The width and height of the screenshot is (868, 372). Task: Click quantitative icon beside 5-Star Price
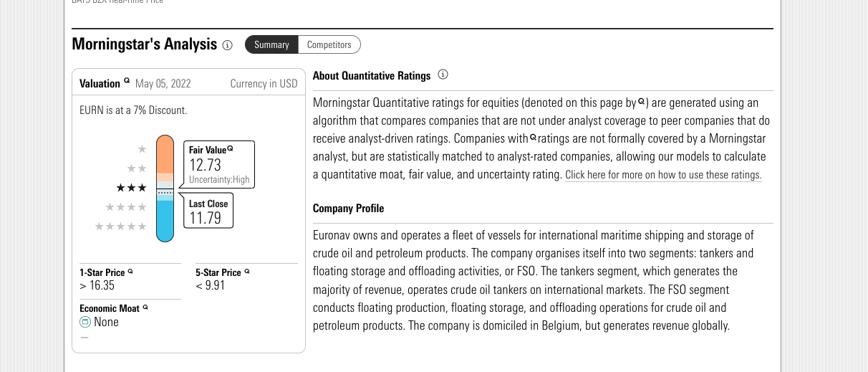247,272
